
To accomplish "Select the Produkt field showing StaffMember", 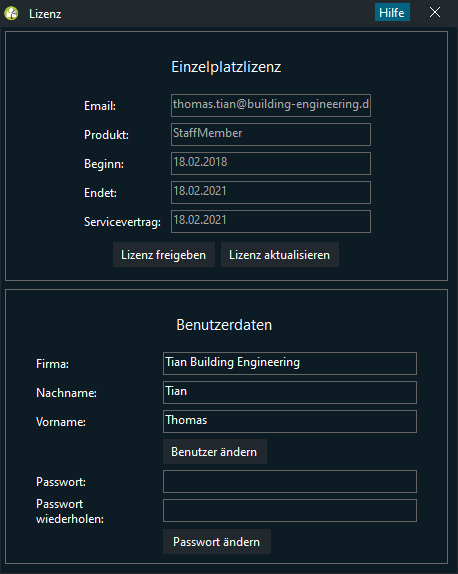I will click(271, 134).
